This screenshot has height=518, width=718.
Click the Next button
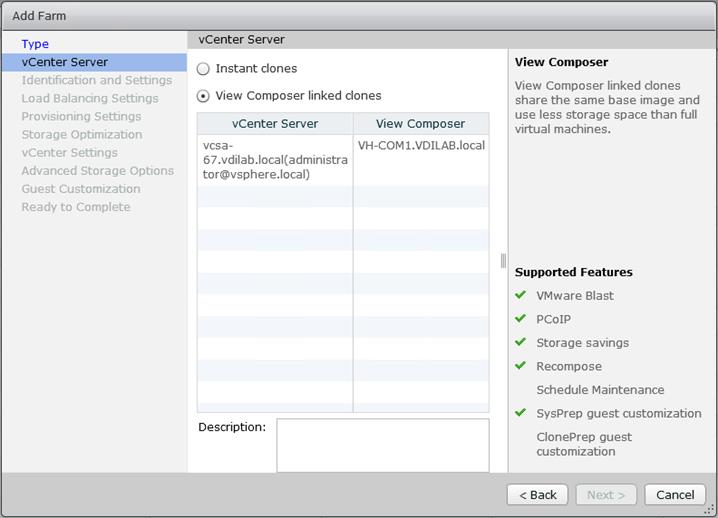606,495
